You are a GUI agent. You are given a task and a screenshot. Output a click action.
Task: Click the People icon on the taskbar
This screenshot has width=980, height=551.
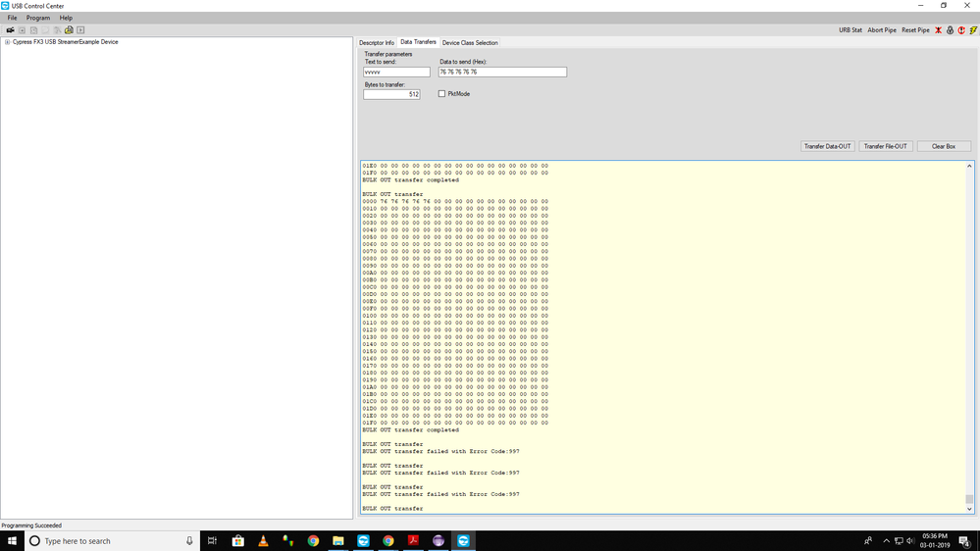[868, 541]
